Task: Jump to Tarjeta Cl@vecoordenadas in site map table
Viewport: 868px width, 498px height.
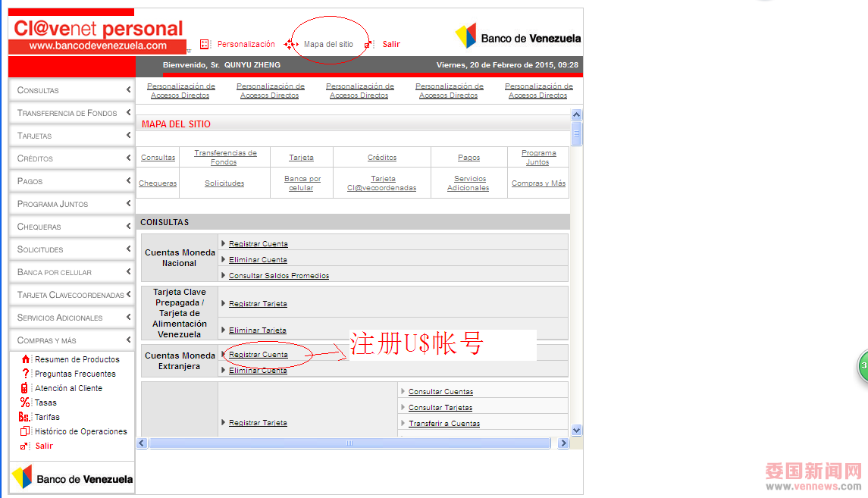Action: pos(382,183)
